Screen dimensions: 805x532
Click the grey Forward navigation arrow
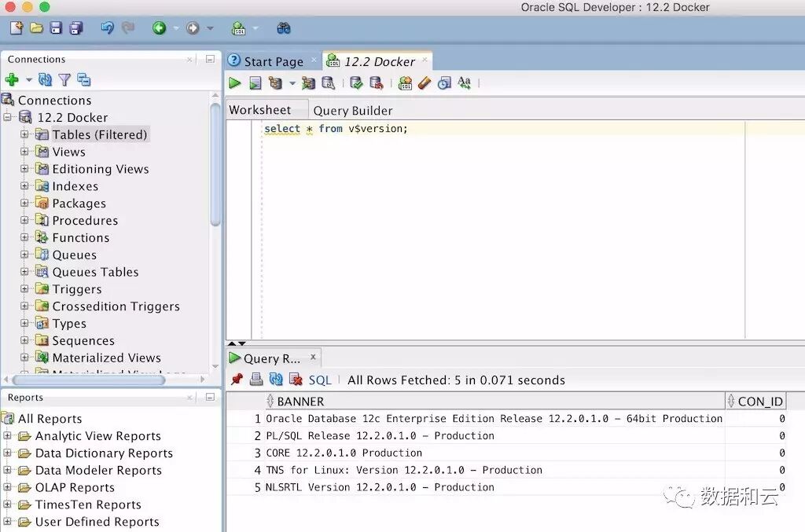(x=193, y=28)
